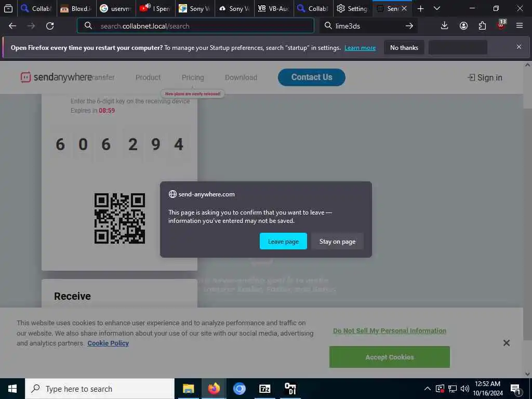Switch to the VB-Audio tab
The image size is (532, 399).
click(x=274, y=8)
